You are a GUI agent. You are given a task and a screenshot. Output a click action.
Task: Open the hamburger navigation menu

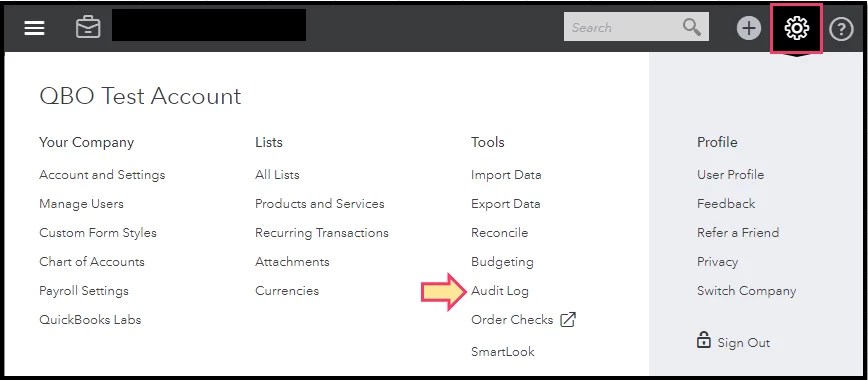34,28
